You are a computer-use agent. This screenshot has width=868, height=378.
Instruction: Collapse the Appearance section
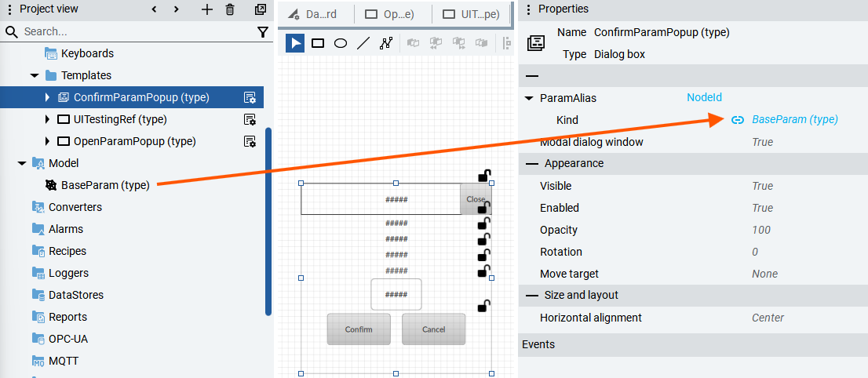pos(532,164)
